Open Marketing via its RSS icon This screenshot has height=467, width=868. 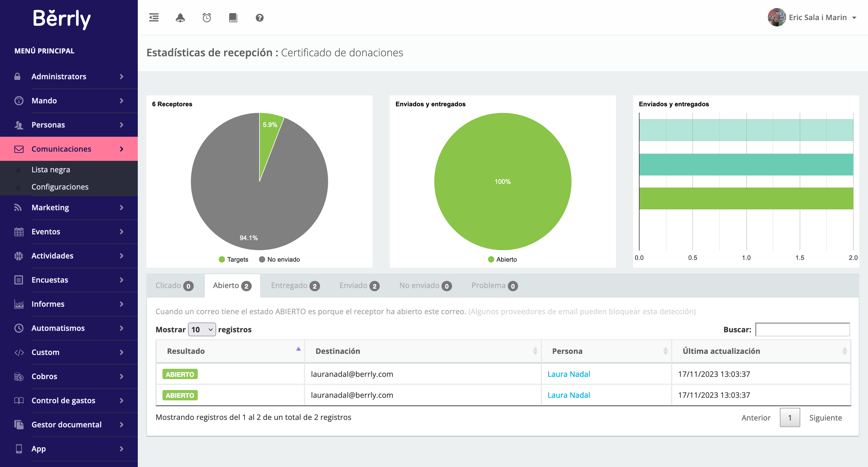(x=19, y=207)
